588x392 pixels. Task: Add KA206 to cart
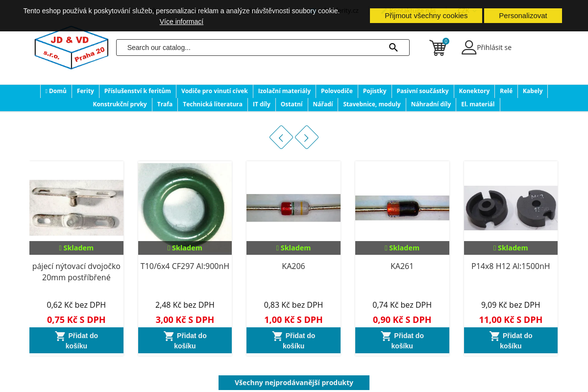[x=294, y=341]
